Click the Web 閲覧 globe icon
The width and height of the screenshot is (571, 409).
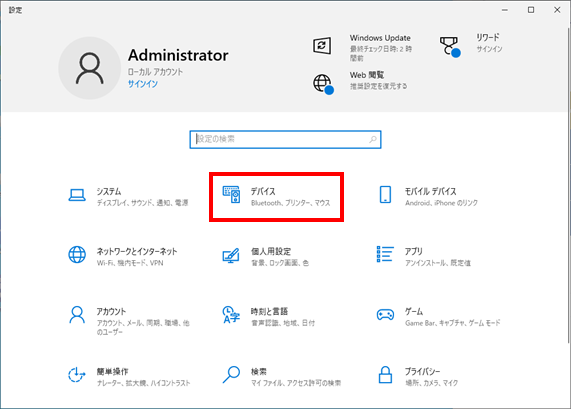[323, 84]
